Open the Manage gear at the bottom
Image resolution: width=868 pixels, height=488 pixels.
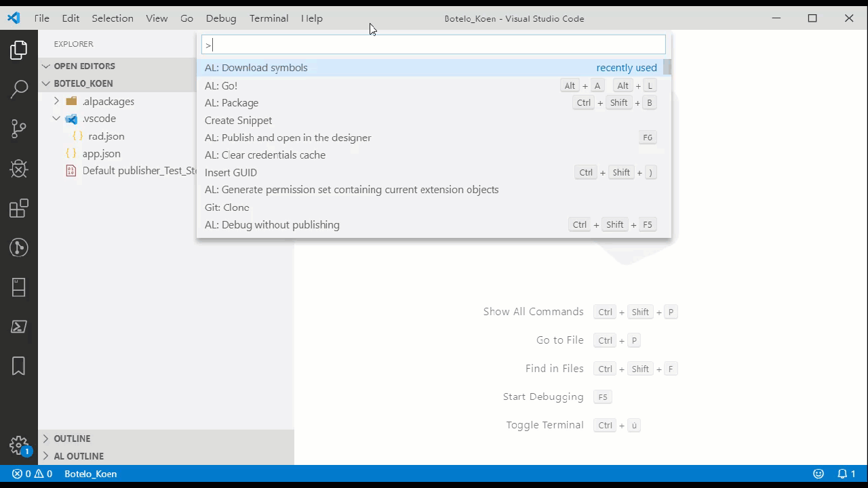18,446
